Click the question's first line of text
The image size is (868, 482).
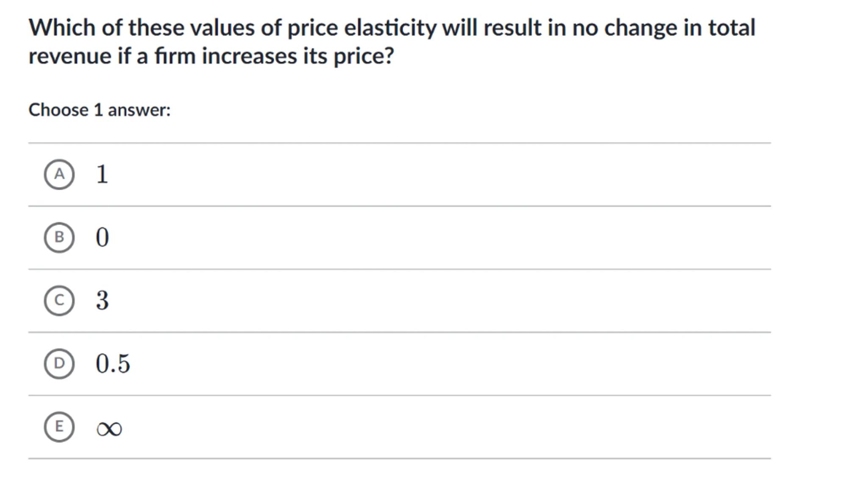coord(392,28)
